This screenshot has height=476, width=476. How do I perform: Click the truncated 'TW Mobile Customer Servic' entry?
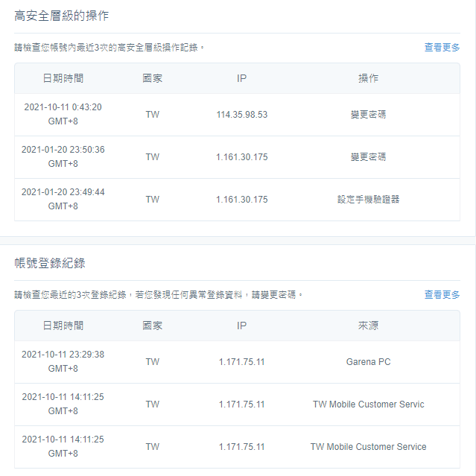(x=368, y=404)
